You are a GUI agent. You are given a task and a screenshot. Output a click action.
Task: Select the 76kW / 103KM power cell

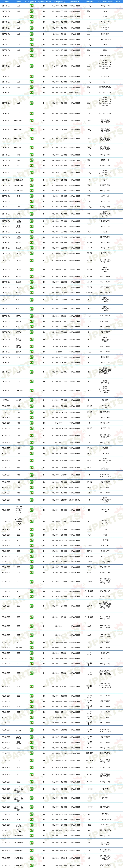[75, 488]
